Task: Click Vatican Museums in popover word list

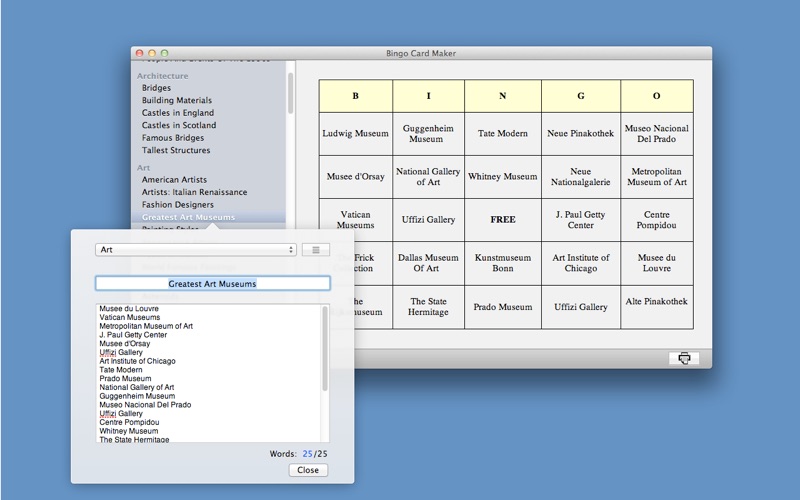Action: (x=130, y=317)
